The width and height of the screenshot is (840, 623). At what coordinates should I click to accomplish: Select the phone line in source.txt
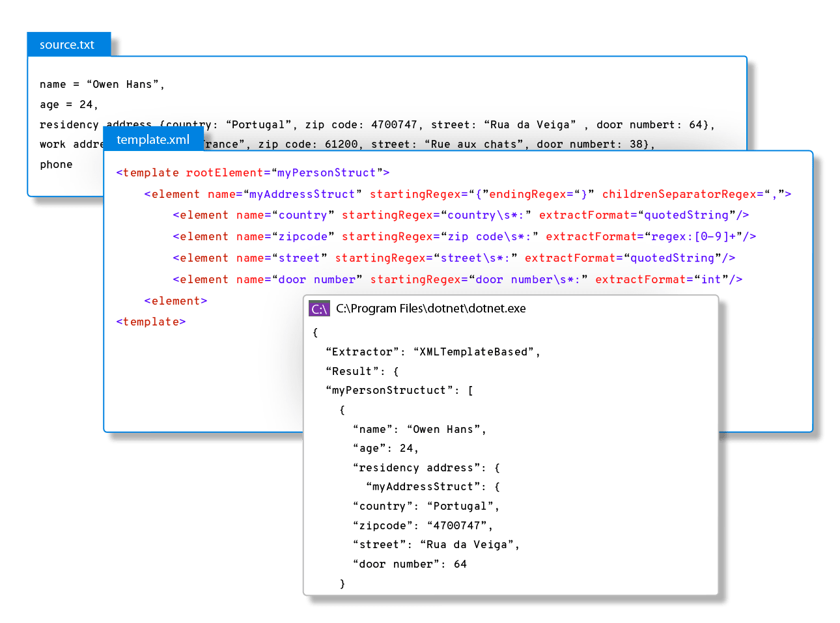(x=56, y=164)
